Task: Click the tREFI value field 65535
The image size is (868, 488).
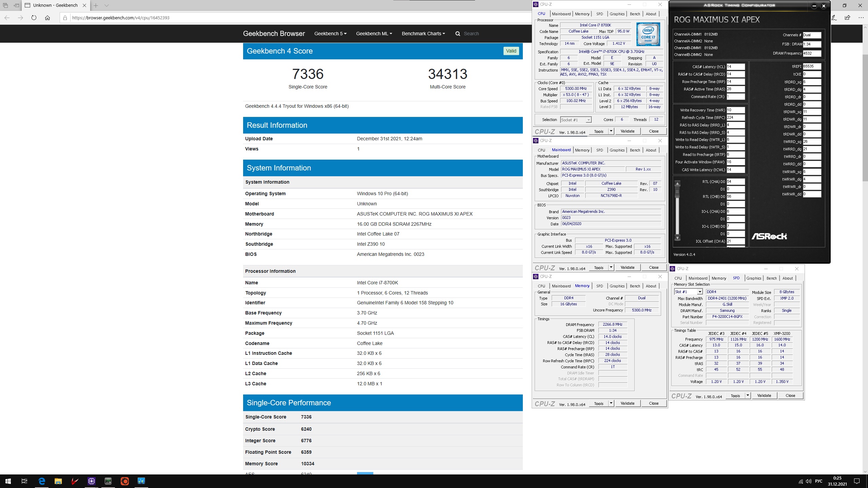Action: pos(812,66)
